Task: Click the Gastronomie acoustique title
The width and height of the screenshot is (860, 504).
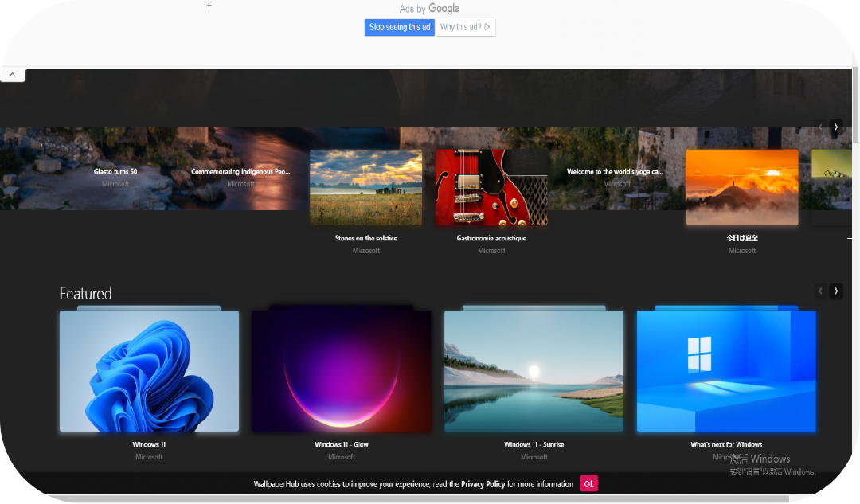Action: (491, 238)
